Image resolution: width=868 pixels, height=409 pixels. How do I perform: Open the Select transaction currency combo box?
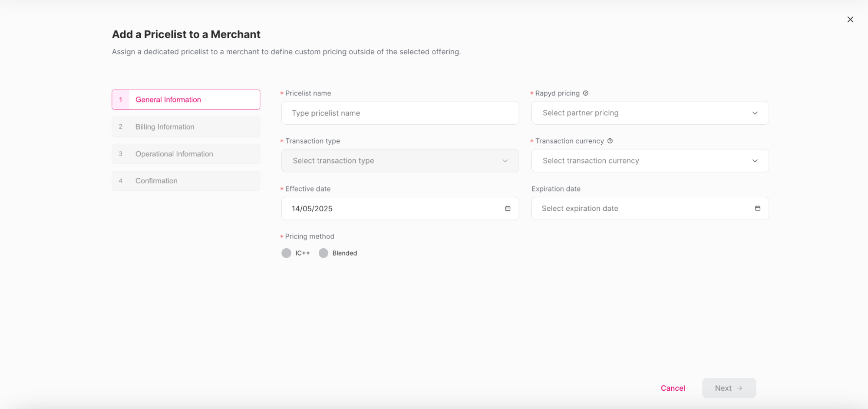coord(650,161)
